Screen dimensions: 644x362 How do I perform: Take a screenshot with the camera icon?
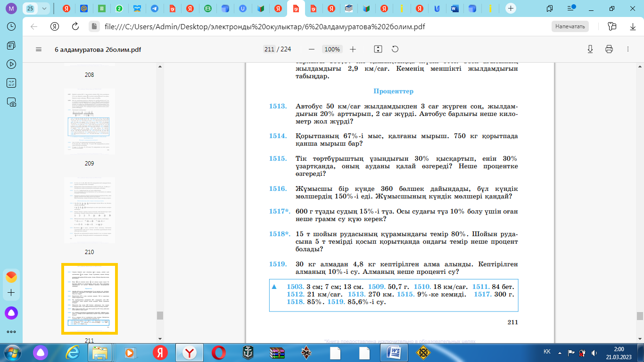12,102
